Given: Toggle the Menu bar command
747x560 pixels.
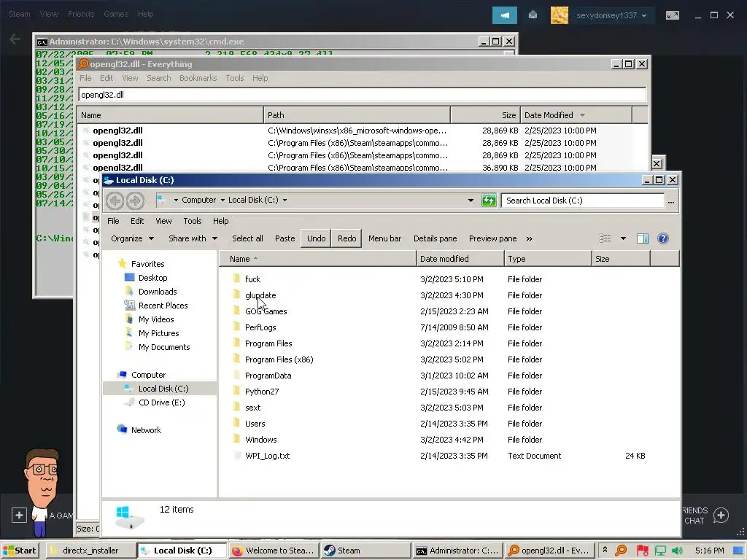Looking at the screenshot, I should [384, 238].
